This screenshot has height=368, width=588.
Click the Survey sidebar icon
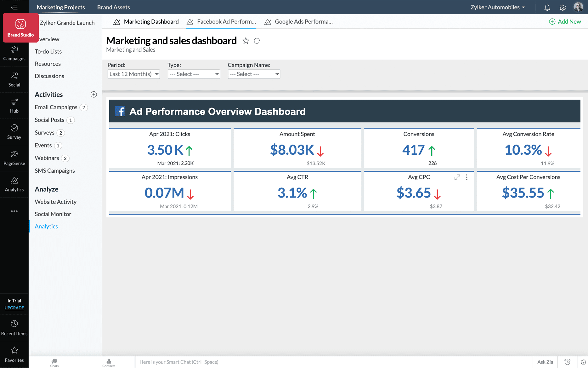tap(14, 132)
